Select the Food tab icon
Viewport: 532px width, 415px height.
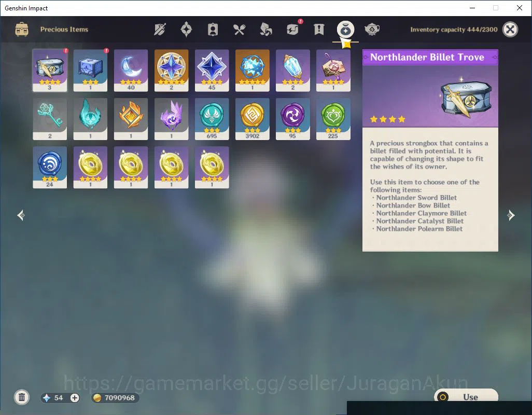[239, 30]
